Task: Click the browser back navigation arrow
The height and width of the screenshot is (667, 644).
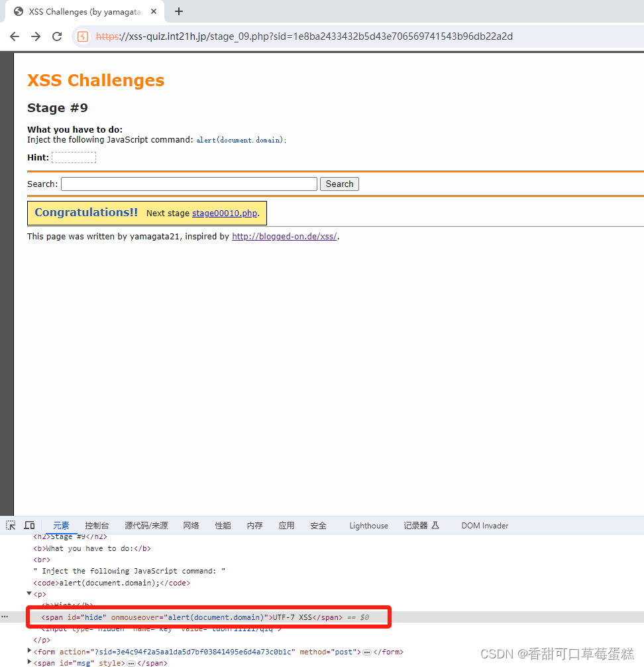Action: click(14, 36)
